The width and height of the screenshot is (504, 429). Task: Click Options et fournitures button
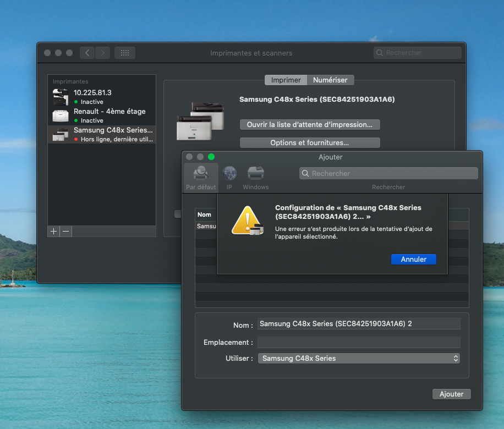(310, 143)
